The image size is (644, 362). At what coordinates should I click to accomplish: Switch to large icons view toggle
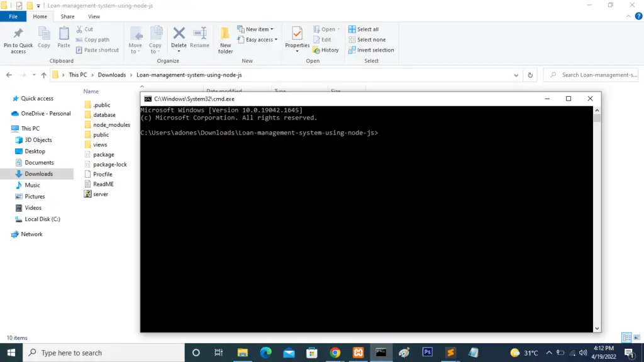[x=636, y=337]
